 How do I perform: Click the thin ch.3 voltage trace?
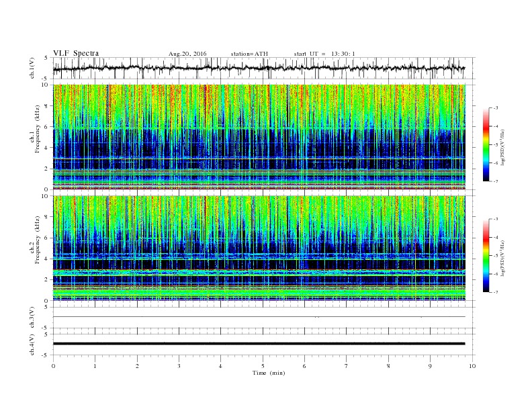[259, 317]
